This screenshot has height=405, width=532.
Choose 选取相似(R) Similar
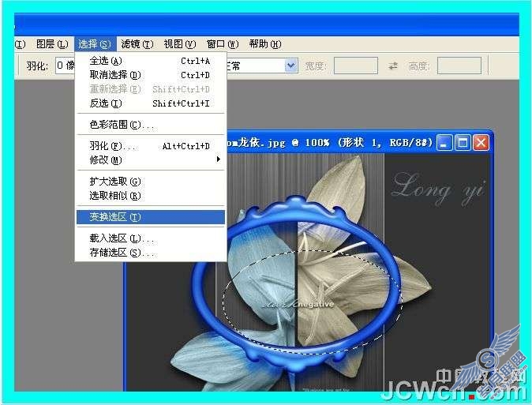point(150,196)
